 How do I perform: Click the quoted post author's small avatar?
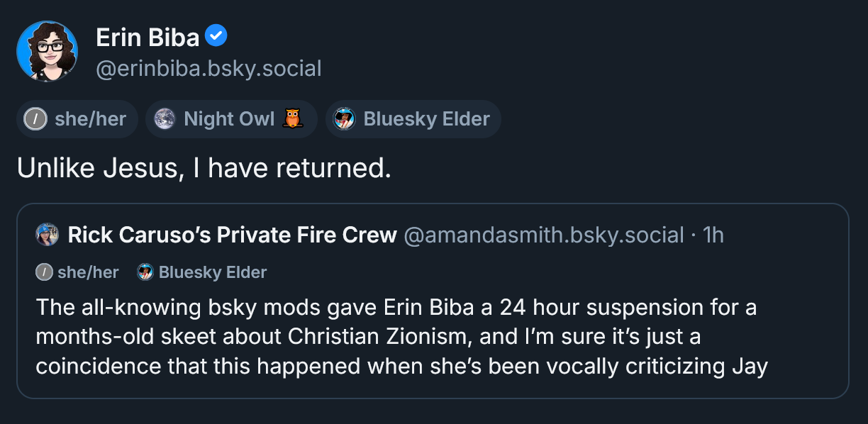47,235
